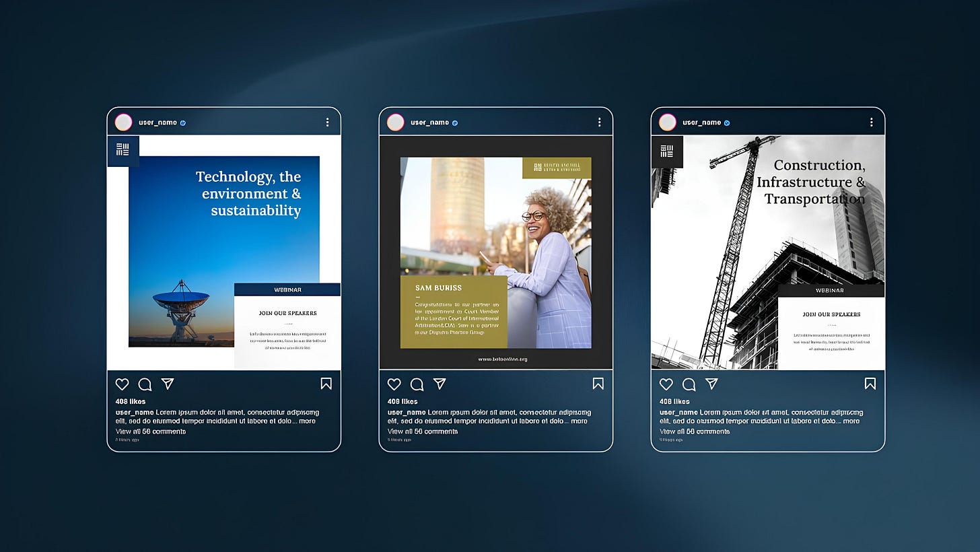Image resolution: width=980 pixels, height=552 pixels.
Task: Open profile avatar on the Sam Buriss post
Action: [x=395, y=123]
